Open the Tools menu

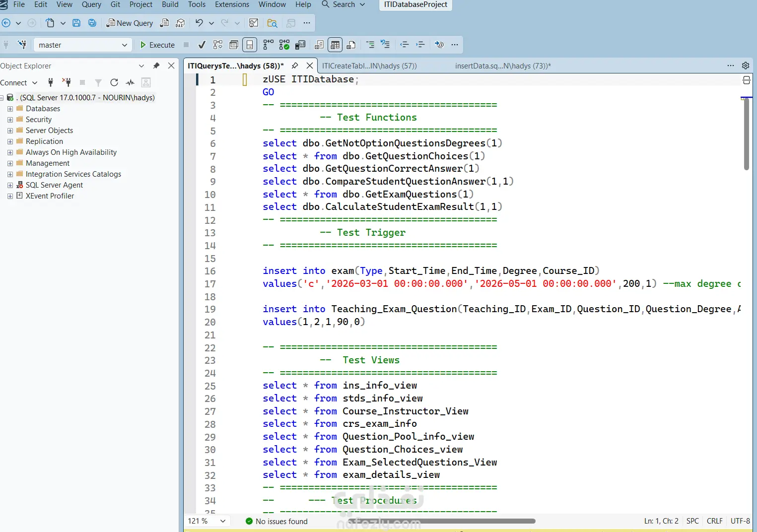pos(197,4)
